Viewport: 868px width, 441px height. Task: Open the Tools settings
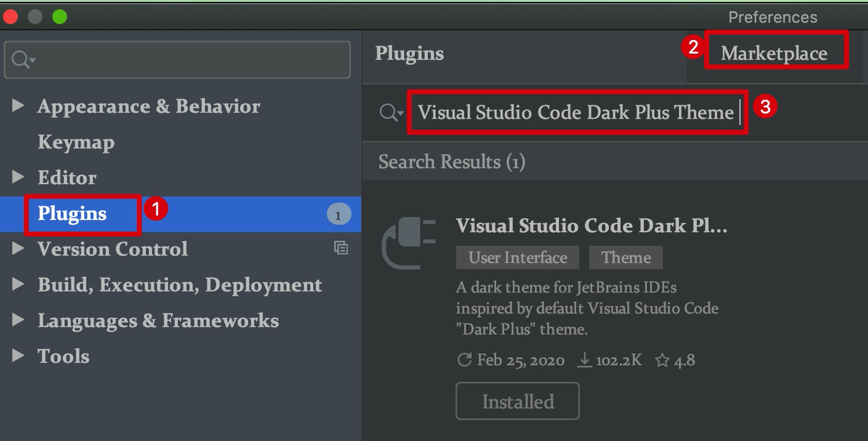(63, 356)
